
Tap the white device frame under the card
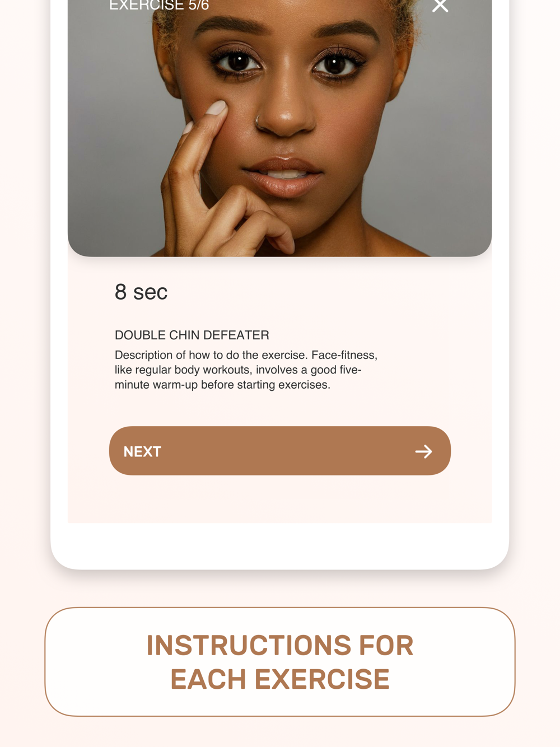(x=280, y=545)
